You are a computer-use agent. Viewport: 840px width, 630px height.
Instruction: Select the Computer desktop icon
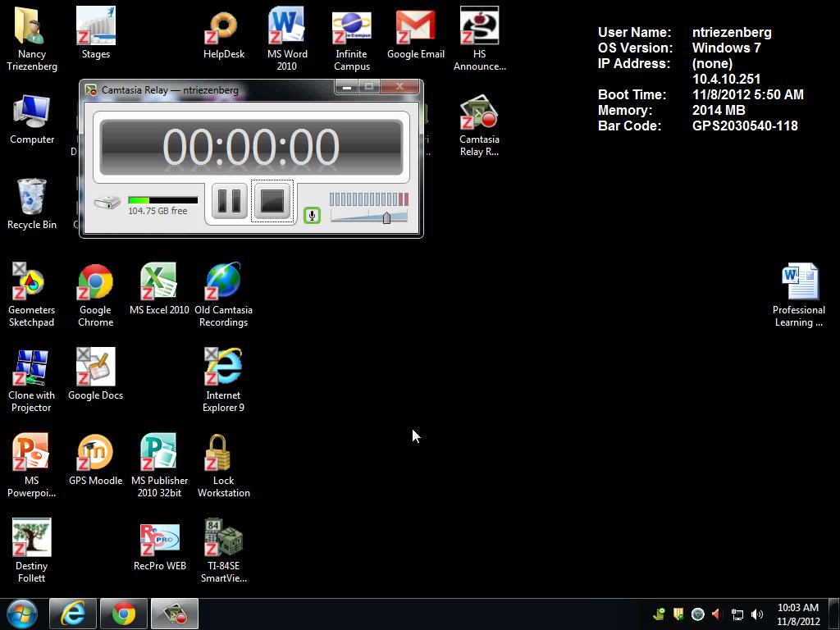coord(32,119)
